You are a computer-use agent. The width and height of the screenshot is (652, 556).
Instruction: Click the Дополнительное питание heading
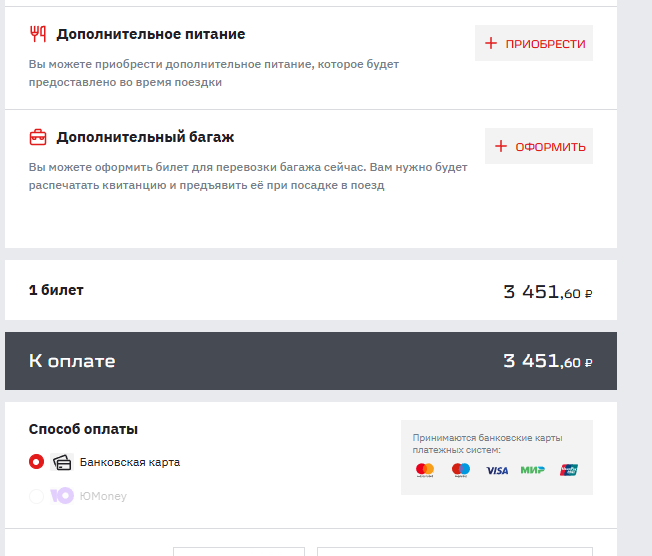pos(150,34)
